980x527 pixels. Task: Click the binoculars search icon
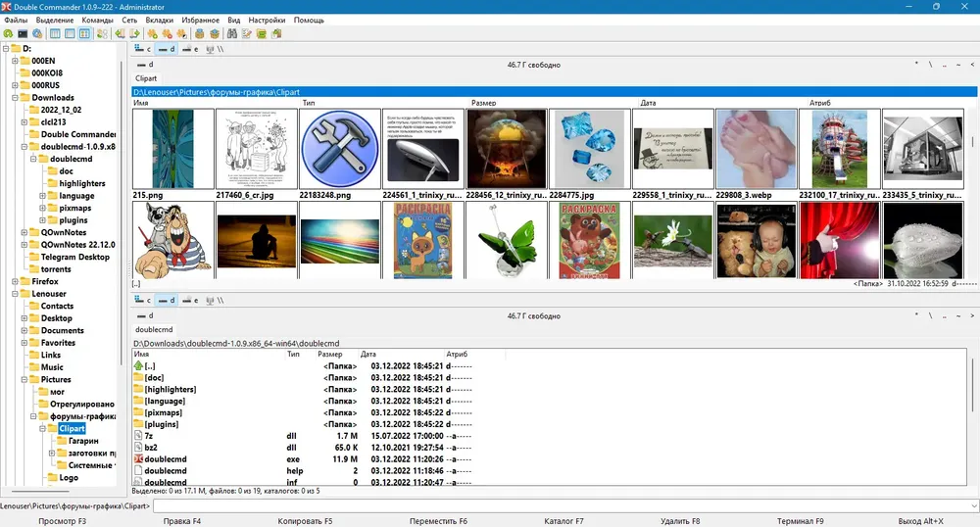[x=232, y=33]
